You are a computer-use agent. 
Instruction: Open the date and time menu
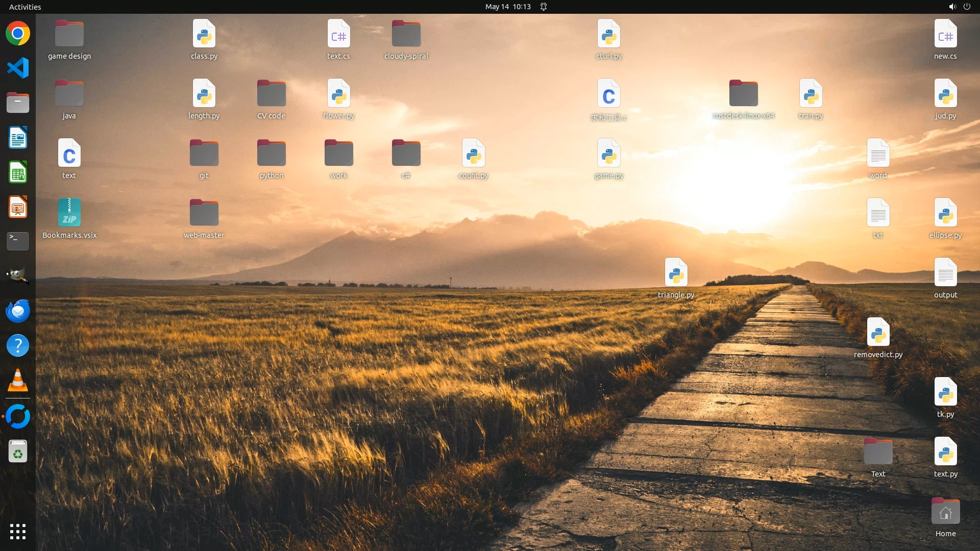click(507, 7)
